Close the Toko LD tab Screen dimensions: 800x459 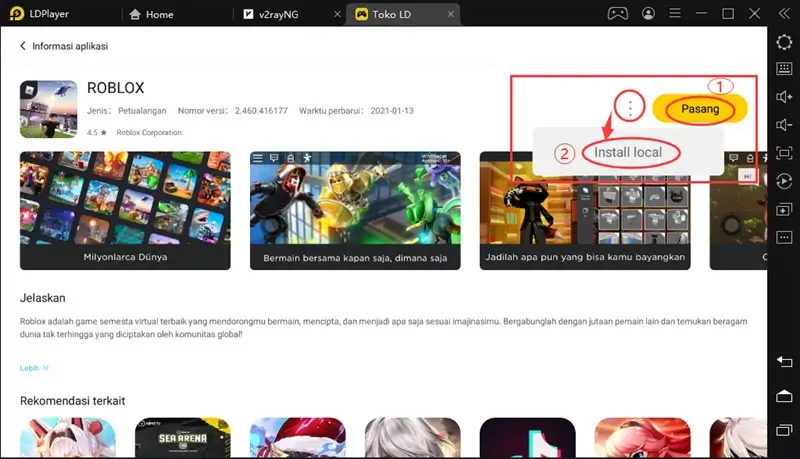(451, 14)
